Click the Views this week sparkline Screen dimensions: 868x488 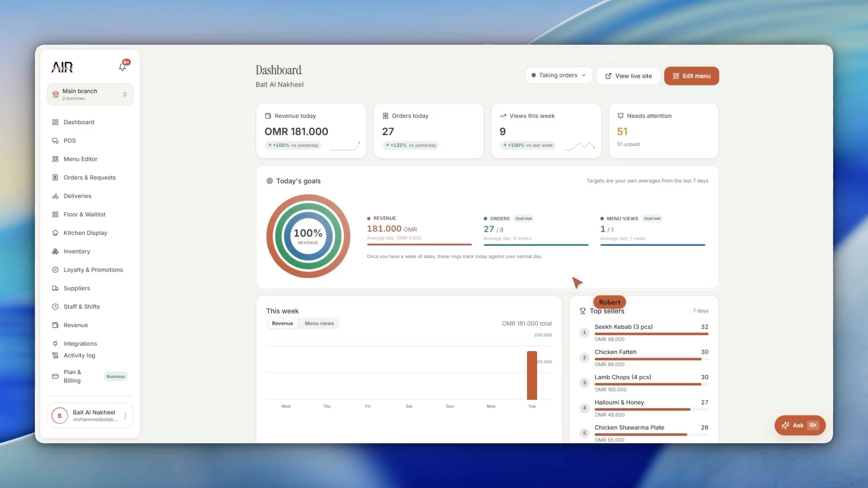click(x=580, y=146)
